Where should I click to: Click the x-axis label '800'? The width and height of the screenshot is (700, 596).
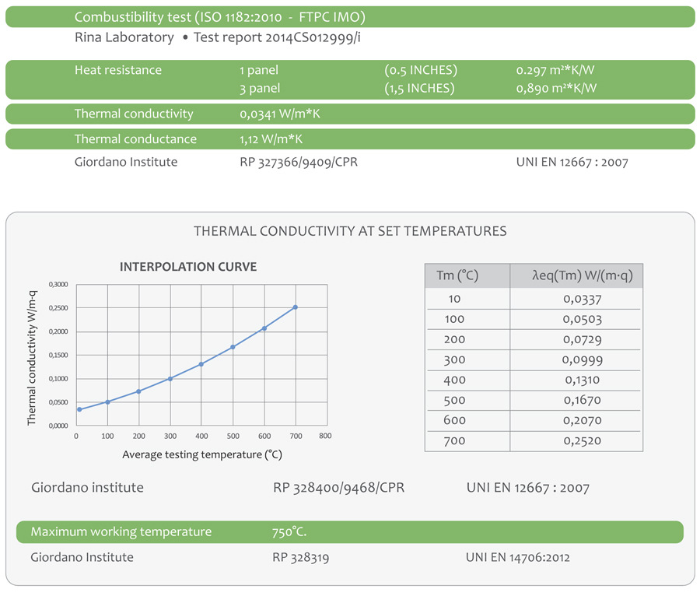tap(325, 436)
